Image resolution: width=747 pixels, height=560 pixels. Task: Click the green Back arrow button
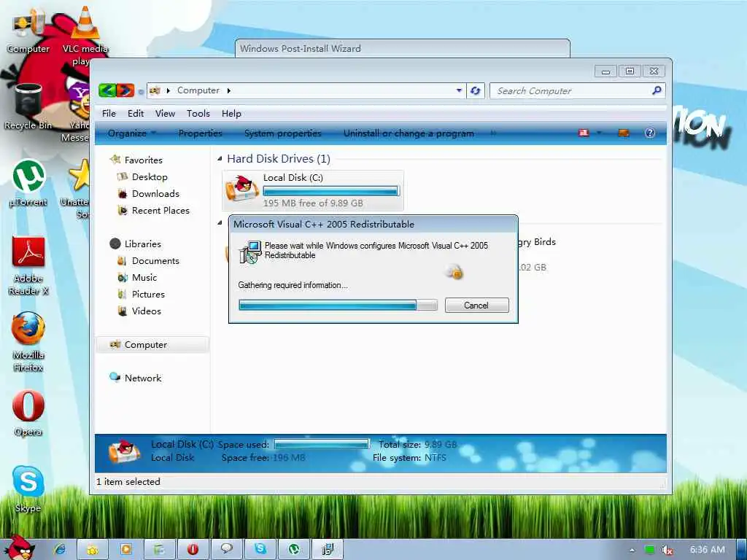pos(108,90)
